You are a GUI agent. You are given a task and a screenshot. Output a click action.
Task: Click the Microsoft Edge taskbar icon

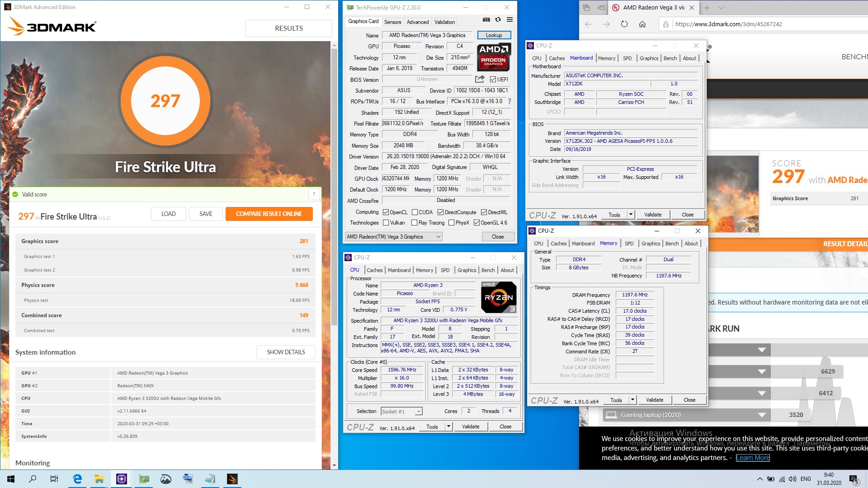[77, 479]
